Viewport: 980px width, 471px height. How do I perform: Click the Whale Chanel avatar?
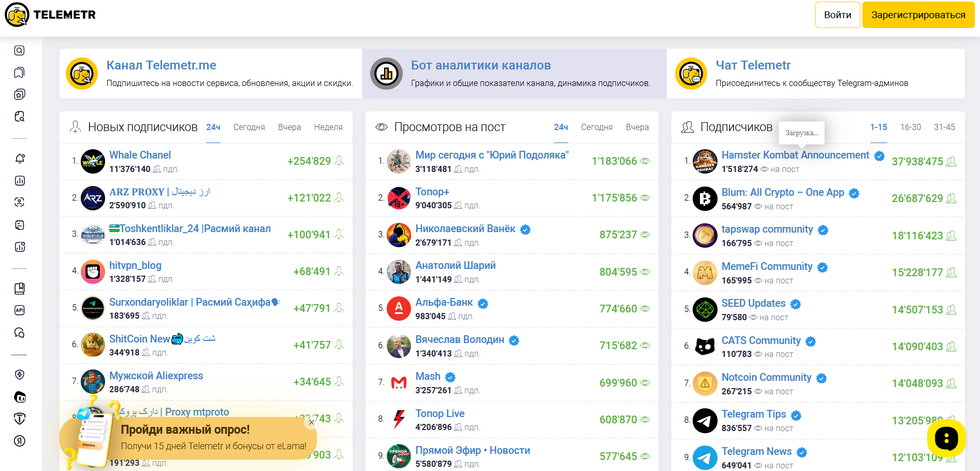pos(93,161)
